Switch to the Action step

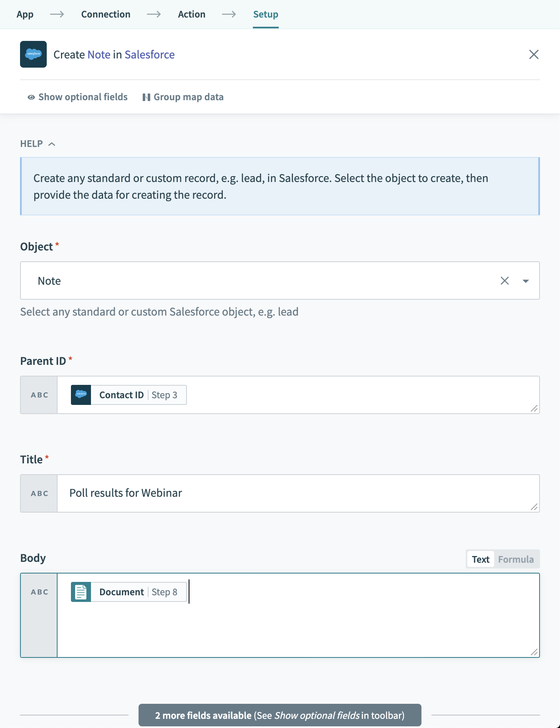[192, 14]
